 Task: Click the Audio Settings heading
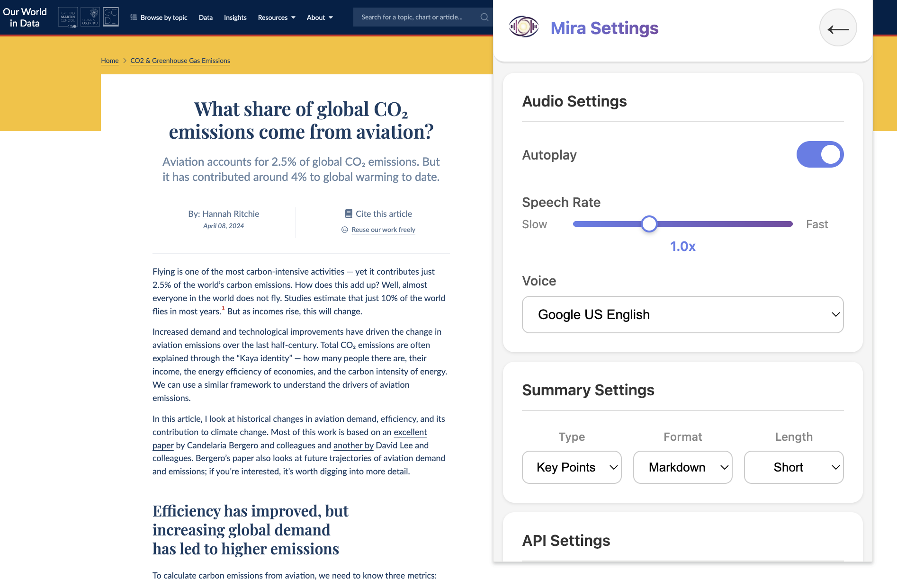coord(574,101)
